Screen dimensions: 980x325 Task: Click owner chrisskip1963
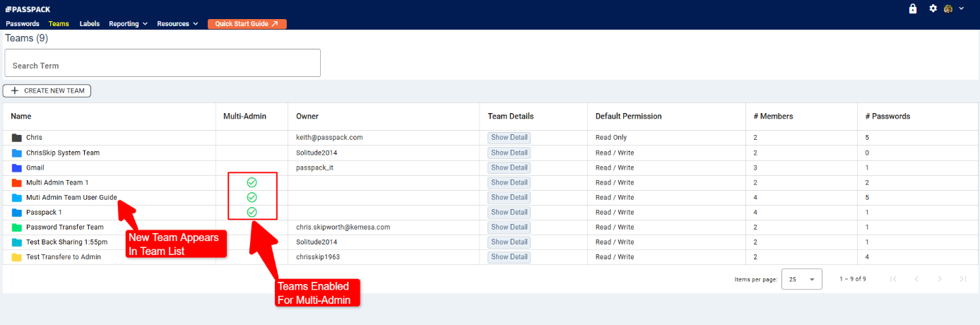pos(318,256)
